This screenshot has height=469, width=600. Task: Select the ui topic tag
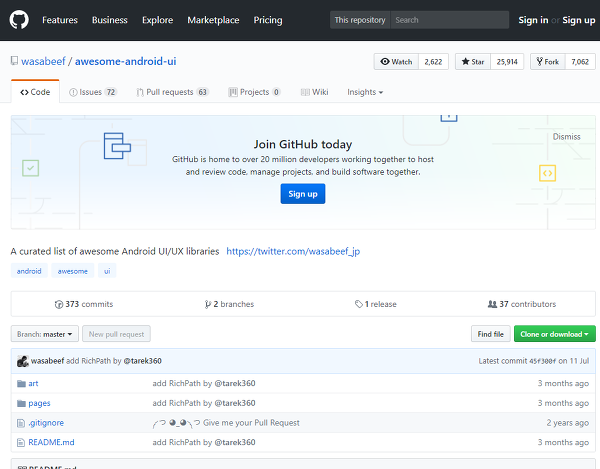107,271
